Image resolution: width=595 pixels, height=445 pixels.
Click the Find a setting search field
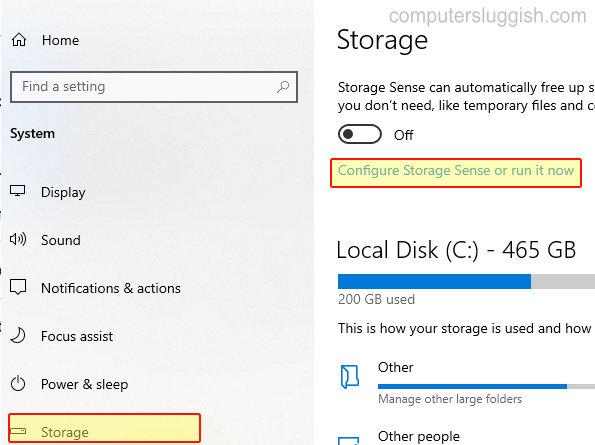[x=154, y=87]
